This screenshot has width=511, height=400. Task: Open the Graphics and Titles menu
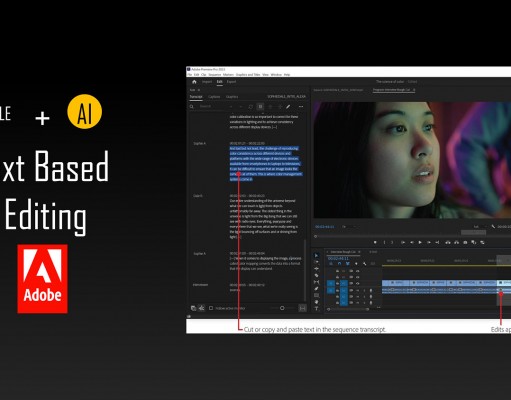pyautogui.click(x=248, y=75)
